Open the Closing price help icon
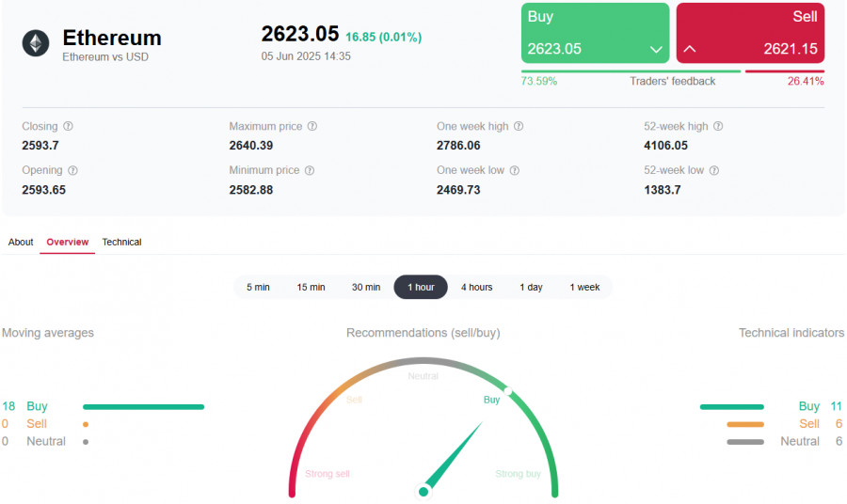 pyautogui.click(x=68, y=126)
